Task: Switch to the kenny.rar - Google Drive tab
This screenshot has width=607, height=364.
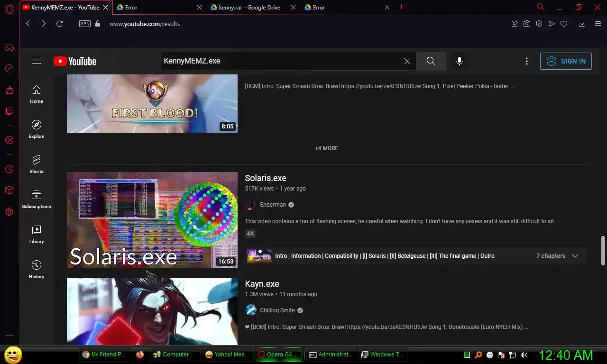Action: coord(254,8)
